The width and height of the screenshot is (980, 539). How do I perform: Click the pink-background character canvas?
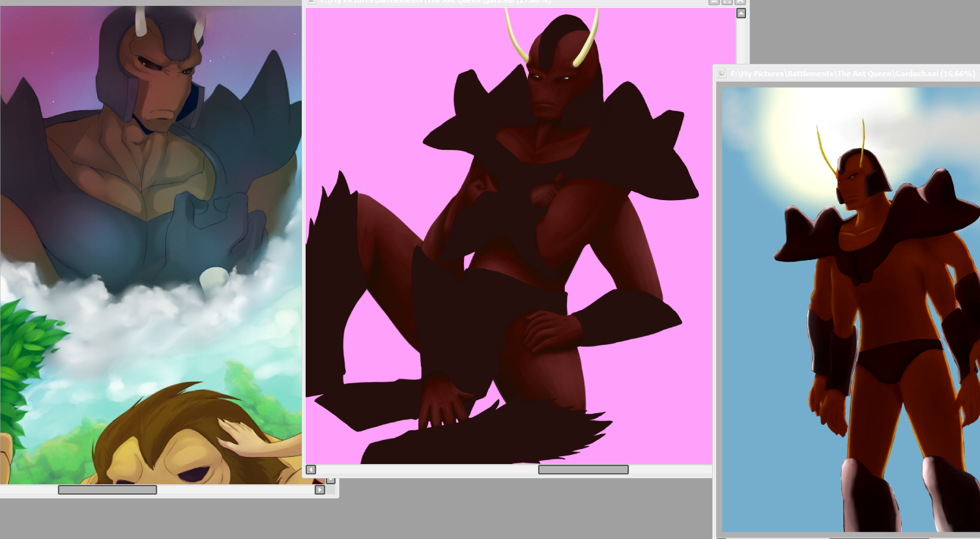521,236
